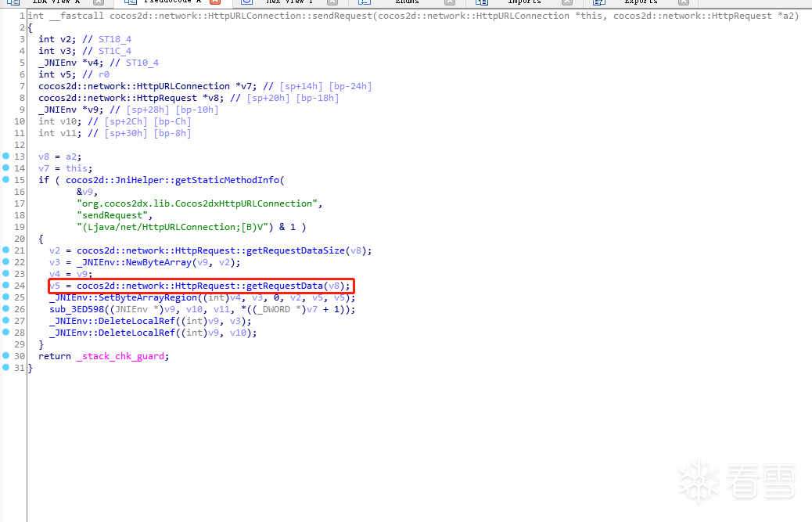The width and height of the screenshot is (812, 522).
Task: Toggle breakpoint dot on line 15
Action: click(5, 180)
